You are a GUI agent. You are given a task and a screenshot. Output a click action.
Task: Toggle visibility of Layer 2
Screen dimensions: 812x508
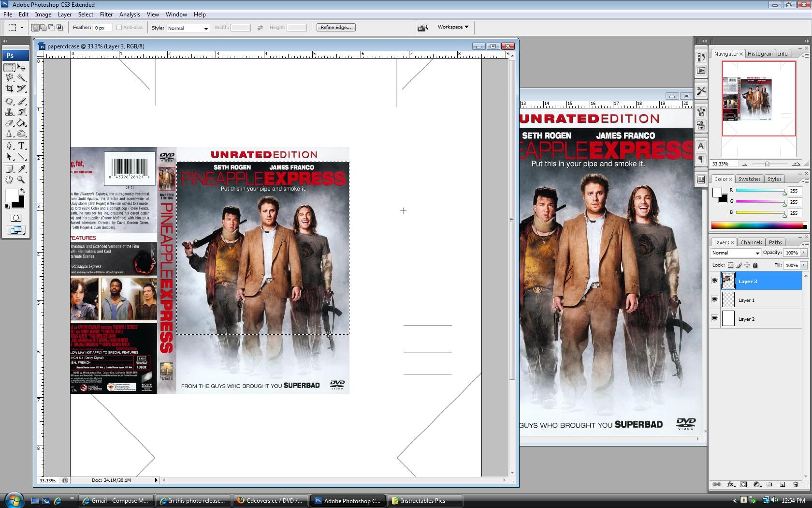(714, 318)
